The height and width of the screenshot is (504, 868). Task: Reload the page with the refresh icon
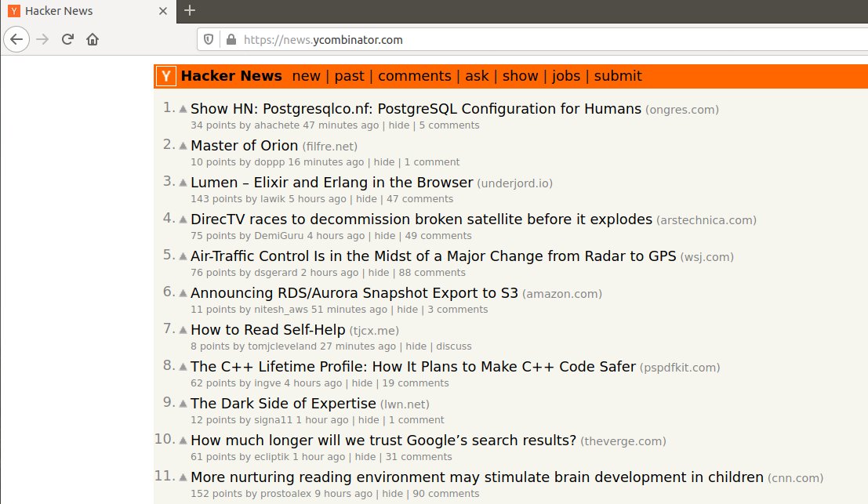[67, 39]
